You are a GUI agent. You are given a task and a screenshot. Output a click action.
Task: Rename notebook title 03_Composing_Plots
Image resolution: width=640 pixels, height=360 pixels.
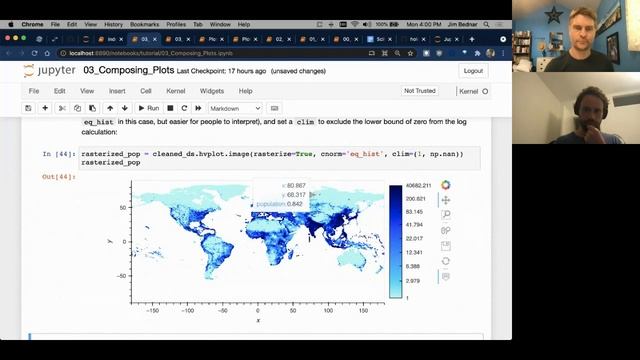pos(129,70)
